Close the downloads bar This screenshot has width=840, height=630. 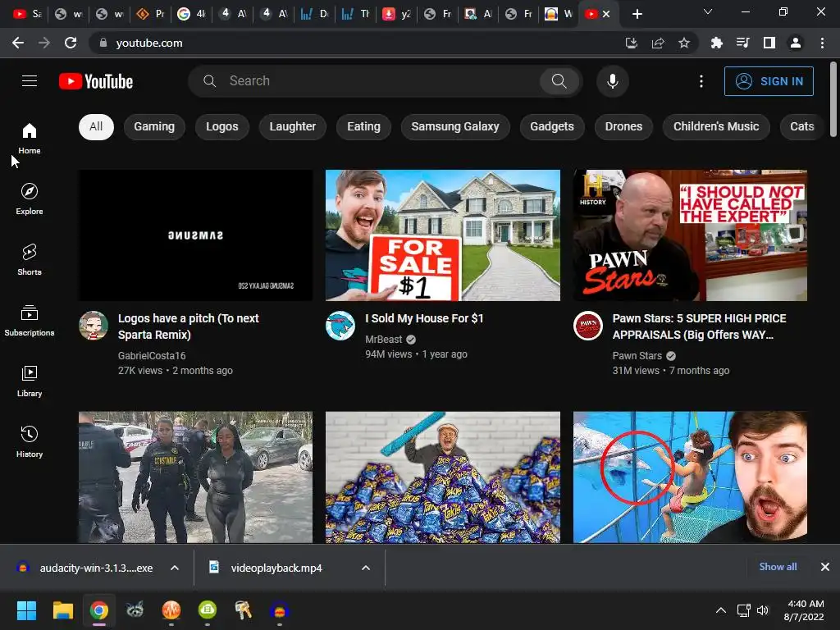[825, 567]
